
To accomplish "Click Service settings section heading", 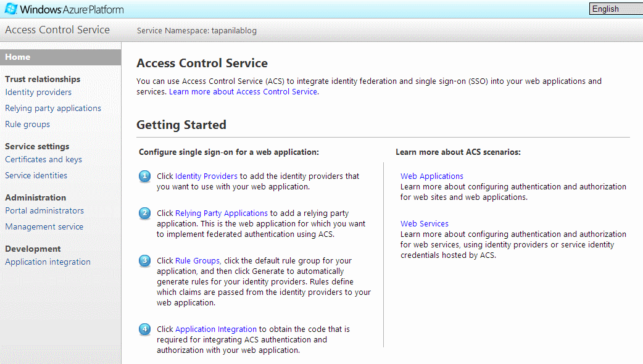I will pyautogui.click(x=37, y=146).
